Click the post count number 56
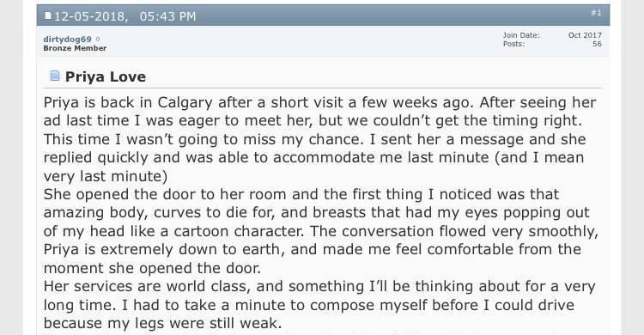Screen dimensions: 644x335 click(597, 44)
